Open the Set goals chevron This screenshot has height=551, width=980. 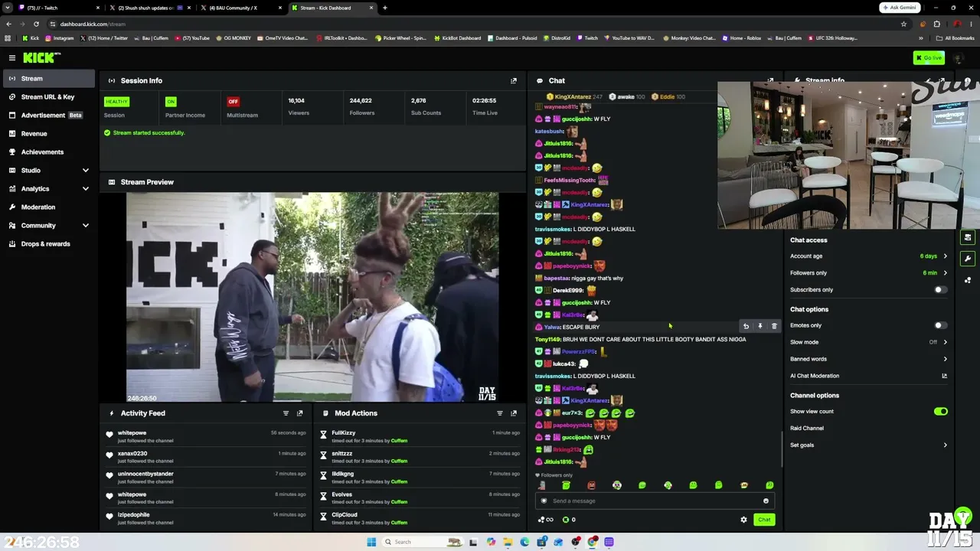(945, 445)
